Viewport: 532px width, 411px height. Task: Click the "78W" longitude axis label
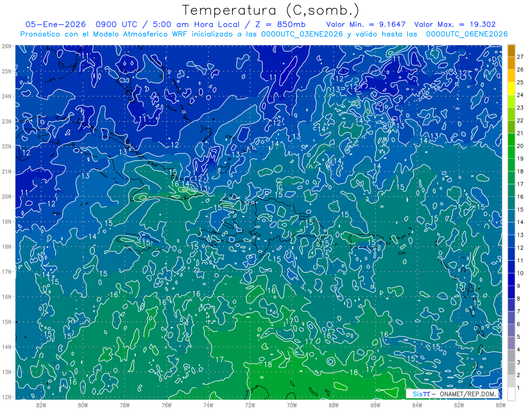click(125, 404)
